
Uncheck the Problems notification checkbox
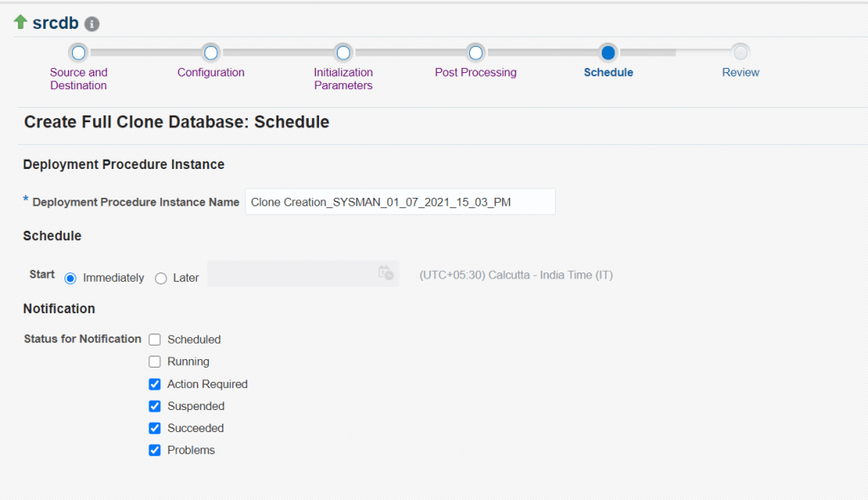tap(154, 450)
